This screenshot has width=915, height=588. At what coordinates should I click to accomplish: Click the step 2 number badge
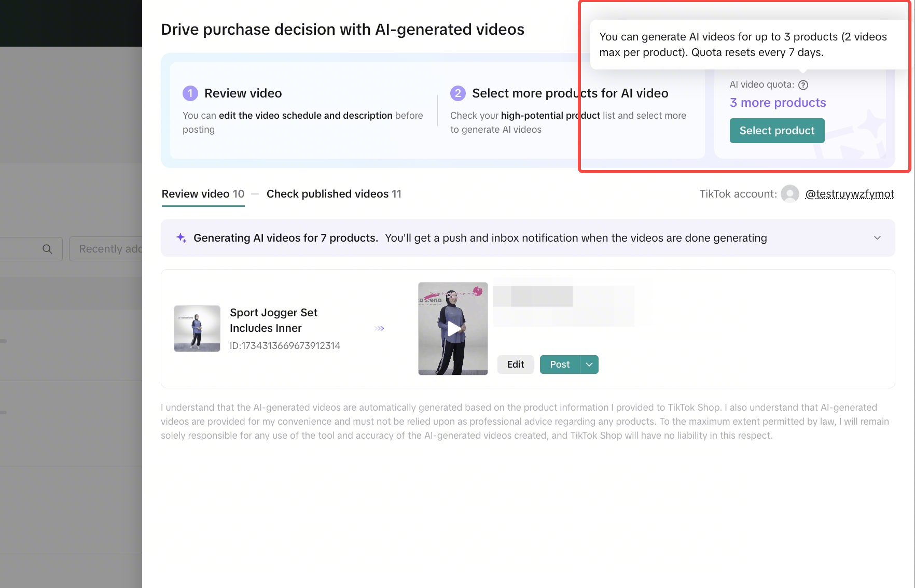(x=457, y=93)
